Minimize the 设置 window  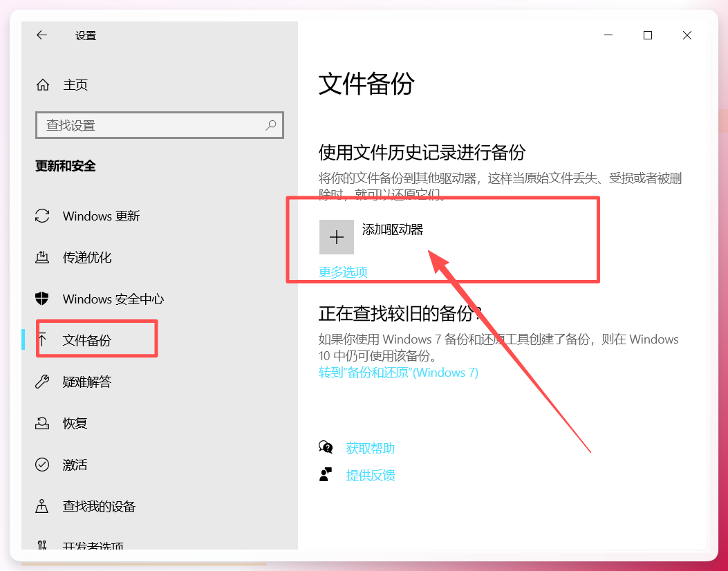pos(608,35)
